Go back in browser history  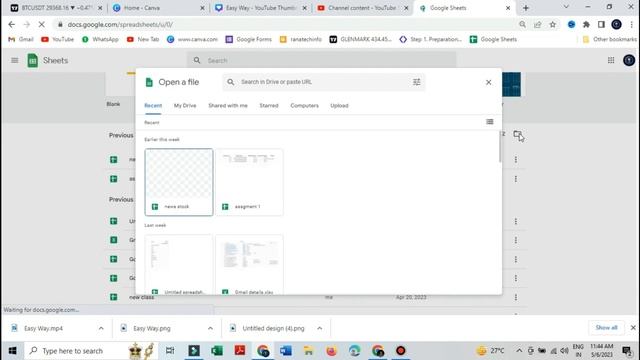point(11,24)
